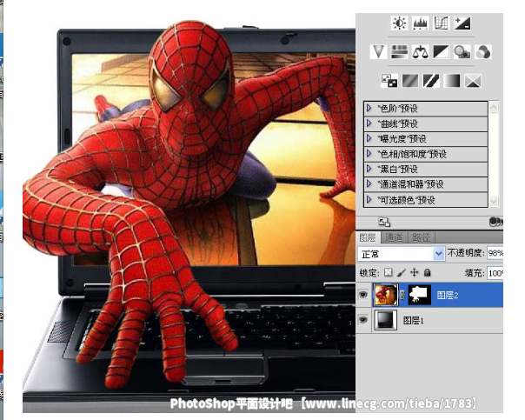Viewport: 525px width, 420px height.
Task: Select the 图层1 layer thumbnail
Action: [385, 320]
